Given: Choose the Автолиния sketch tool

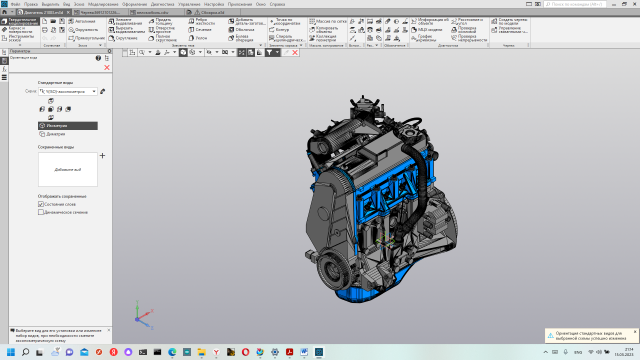Looking at the screenshot, I should point(82,21).
